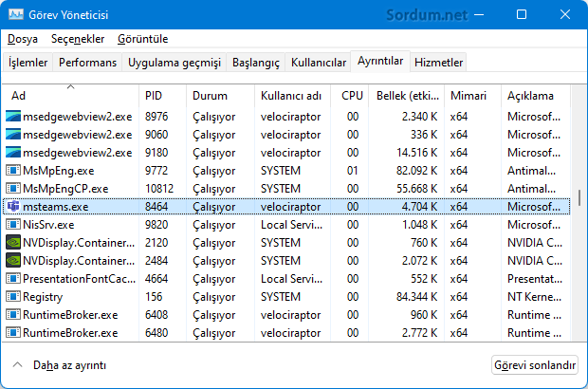Click PID value 9060
Image resolution: width=588 pixels, height=389 pixels.
coord(156,135)
